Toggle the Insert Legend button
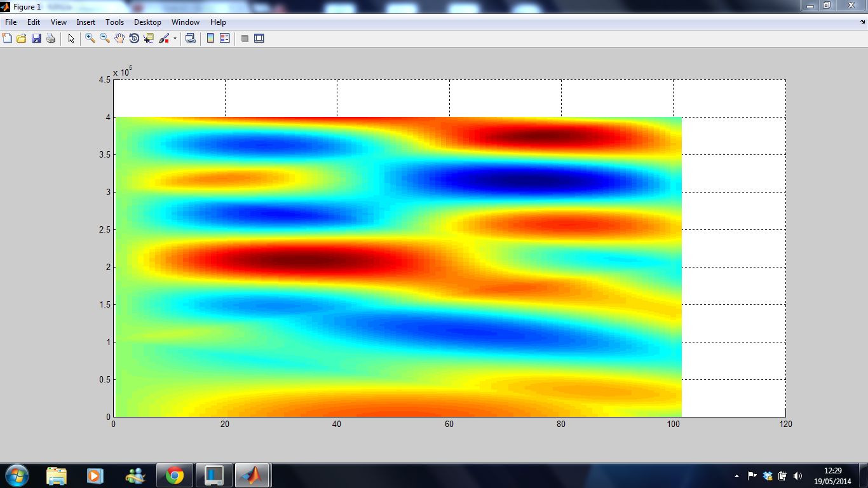Screen dimensions: 868x488 [224, 39]
